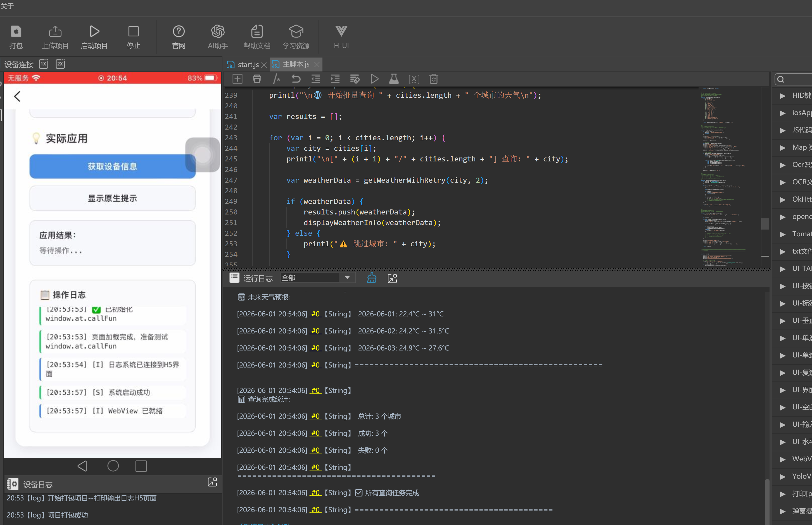Screen dimensions: 812x525
Task: Toggle comment with the /* icon
Action: 277,79
